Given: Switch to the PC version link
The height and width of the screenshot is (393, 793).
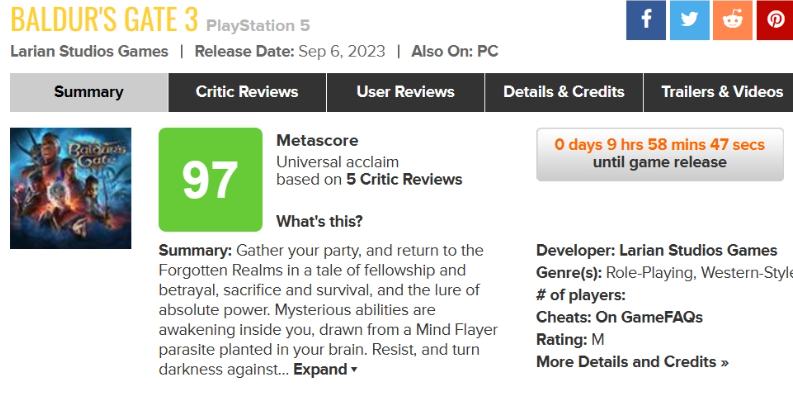Looking at the screenshot, I should (488, 52).
